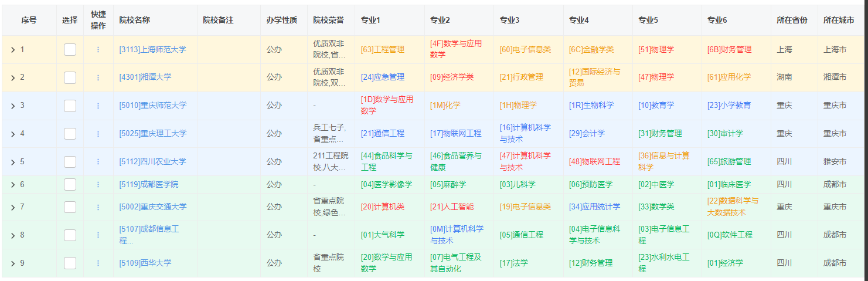
Task: Select the checkbox in 重庆师范大学 row
Action: click(x=70, y=106)
